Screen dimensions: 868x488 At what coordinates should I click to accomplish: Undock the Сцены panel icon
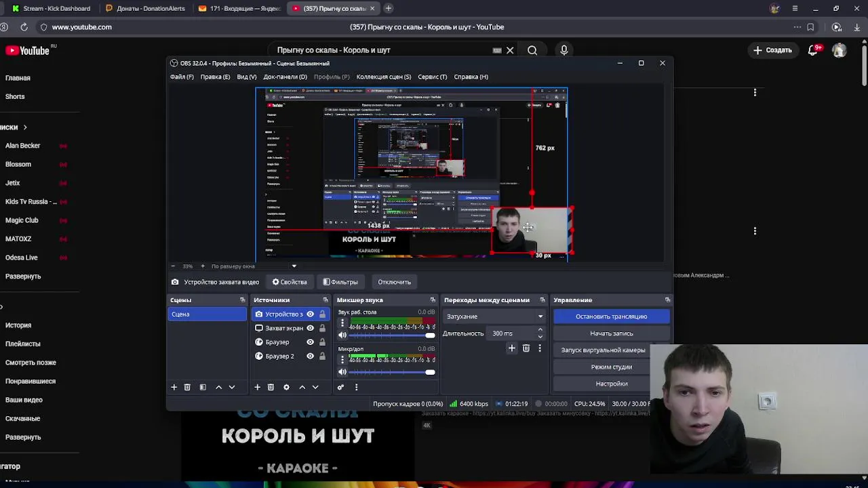click(x=242, y=300)
